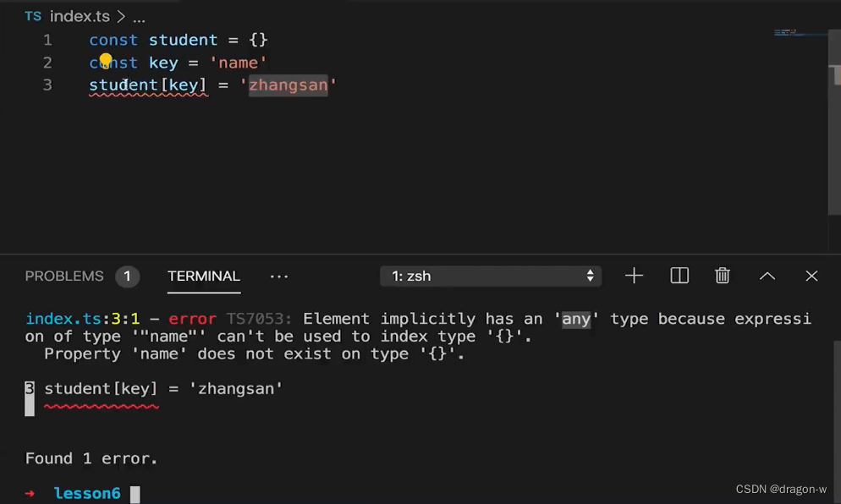Select index.ts in the breadcrumb
Screen dimensions: 841x504
click(x=80, y=17)
